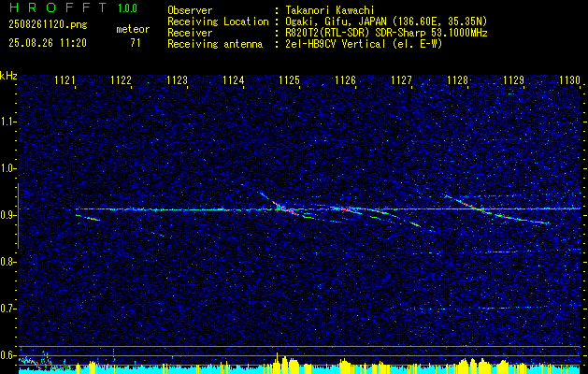Click the Receiving Location label
The image size is (588, 374).
[218, 22]
